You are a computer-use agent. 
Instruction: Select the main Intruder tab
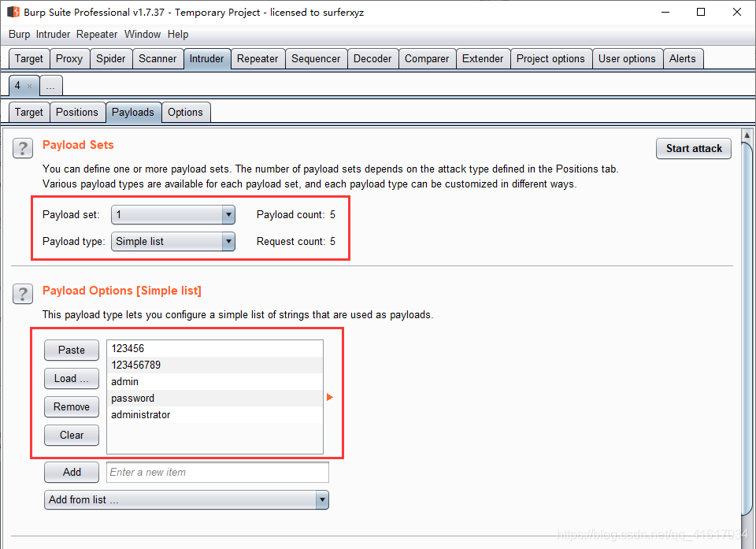pos(207,59)
